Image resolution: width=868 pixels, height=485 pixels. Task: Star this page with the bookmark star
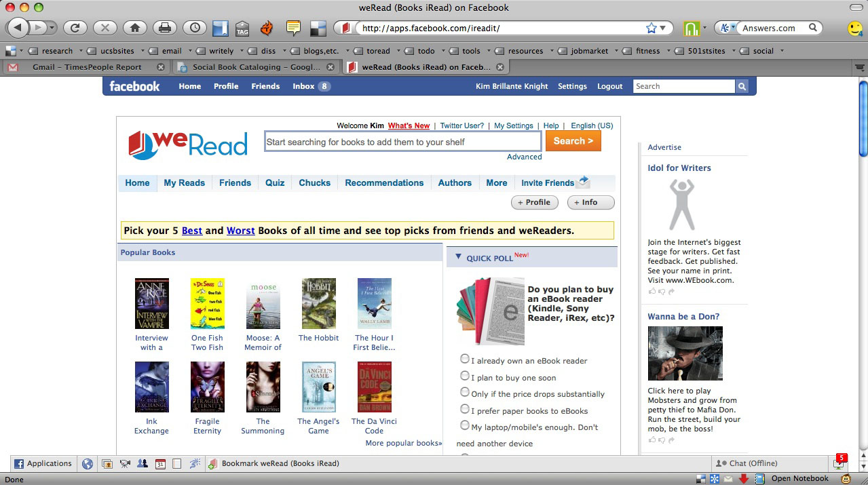pyautogui.click(x=652, y=28)
